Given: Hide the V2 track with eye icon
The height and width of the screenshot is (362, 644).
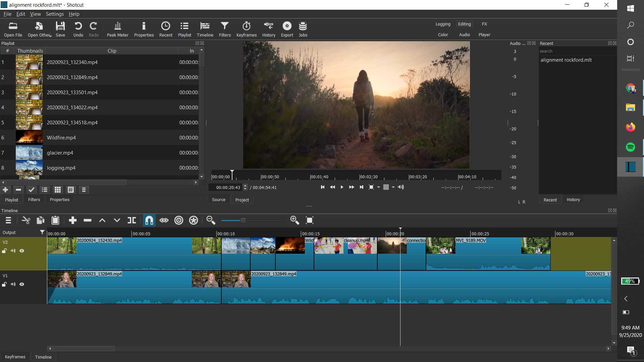Looking at the screenshot, I should click(22, 251).
